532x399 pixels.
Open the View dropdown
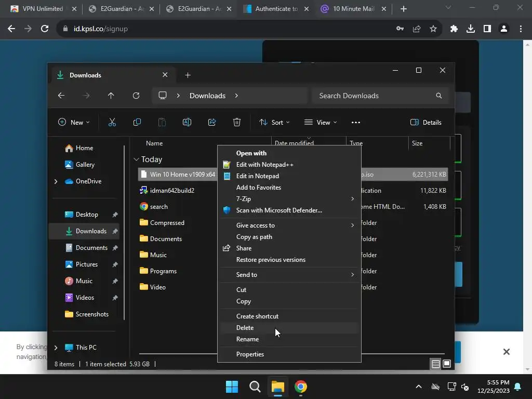pos(320,122)
